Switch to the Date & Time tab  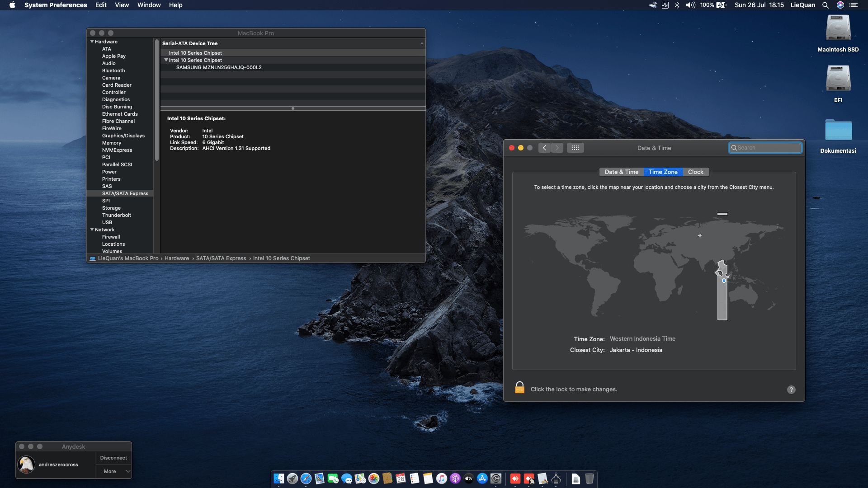pyautogui.click(x=622, y=172)
